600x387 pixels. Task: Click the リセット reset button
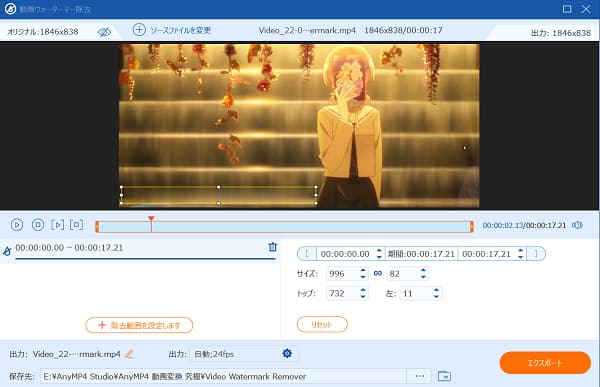coord(322,325)
